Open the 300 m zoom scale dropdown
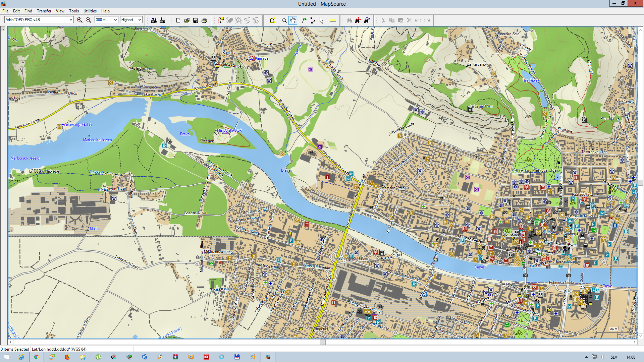This screenshot has width=644, height=362. (106, 20)
